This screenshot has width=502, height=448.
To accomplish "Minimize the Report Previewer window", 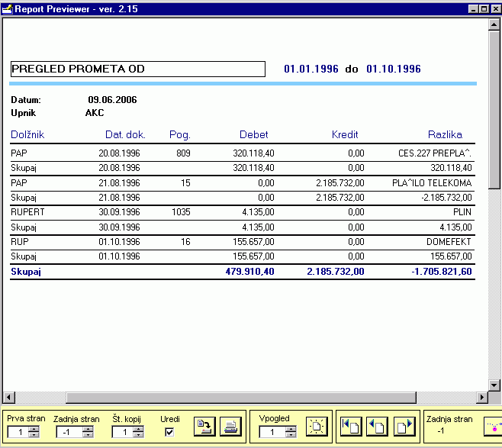I will (473, 9).
